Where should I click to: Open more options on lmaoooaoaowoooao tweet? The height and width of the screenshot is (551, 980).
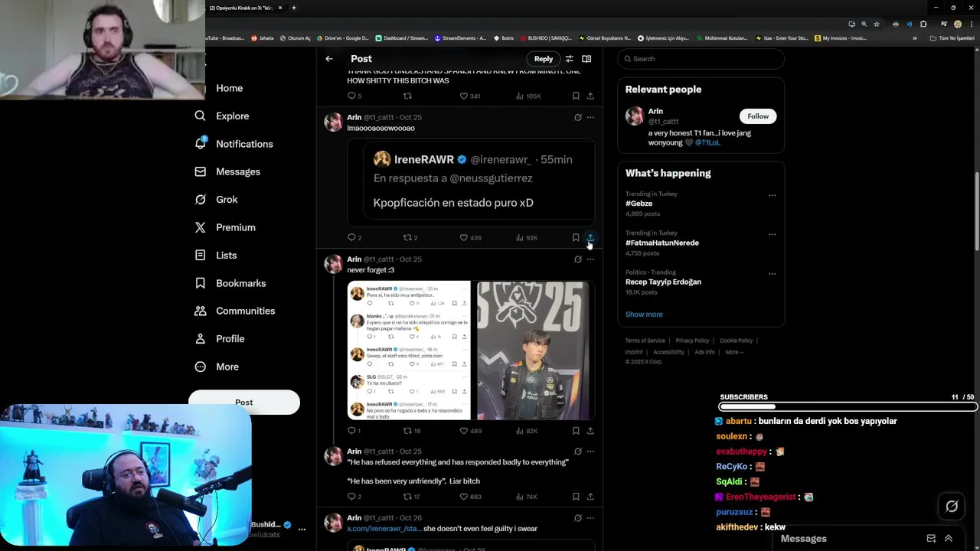(x=590, y=118)
